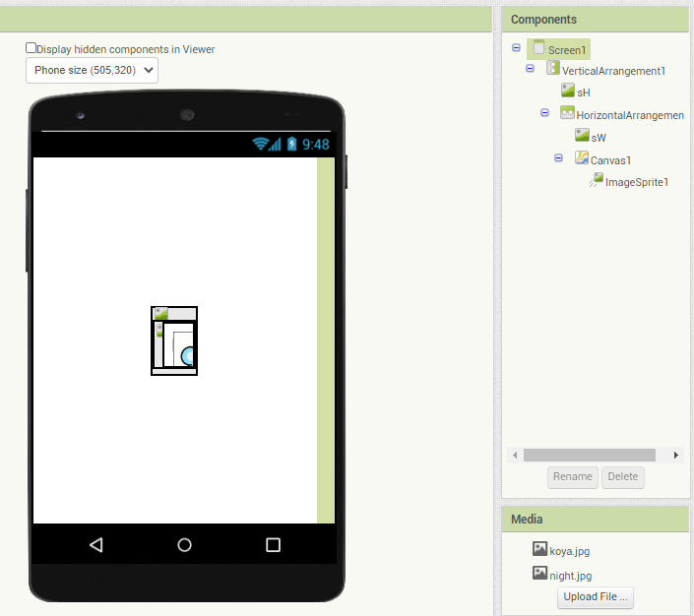Click the green vertical bar on phone screen
This screenshot has width=694, height=616.
pyautogui.click(x=326, y=340)
